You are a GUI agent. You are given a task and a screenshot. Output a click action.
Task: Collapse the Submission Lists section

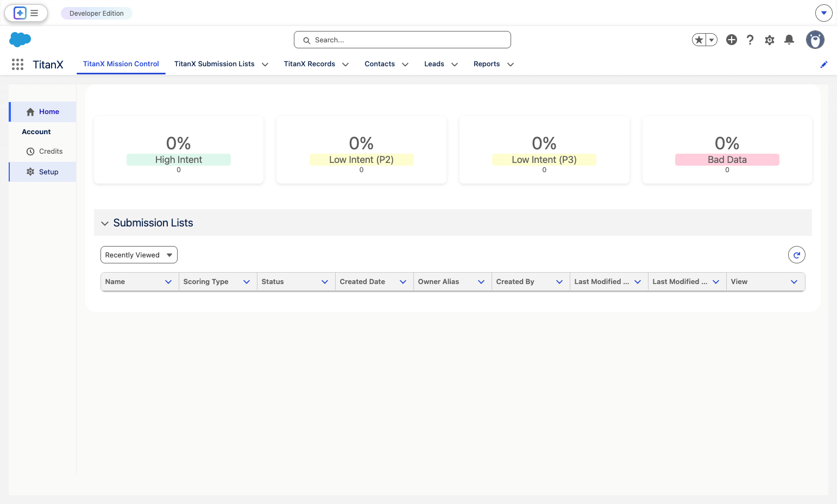[x=105, y=223]
